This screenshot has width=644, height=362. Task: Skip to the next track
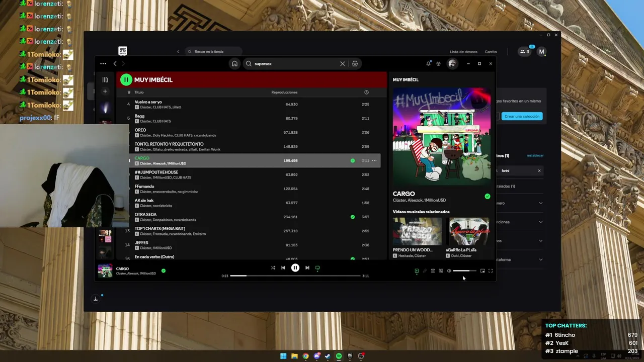tap(307, 268)
